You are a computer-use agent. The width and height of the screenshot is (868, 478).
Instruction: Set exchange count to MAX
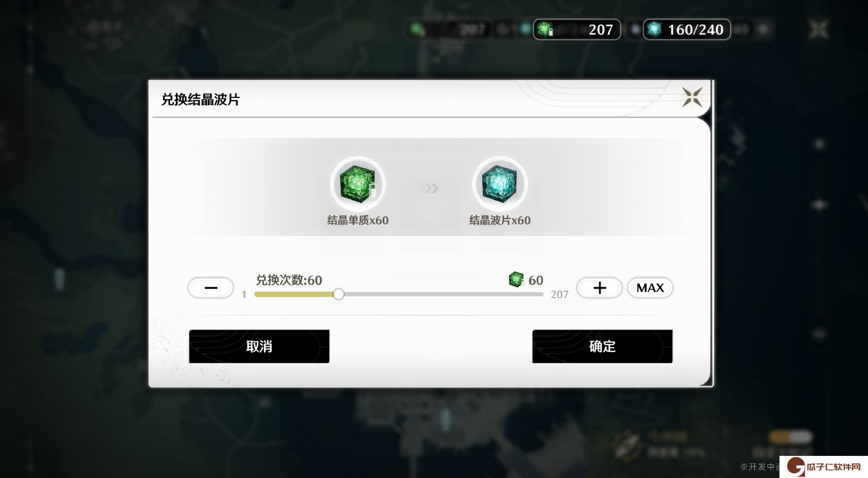(x=650, y=288)
